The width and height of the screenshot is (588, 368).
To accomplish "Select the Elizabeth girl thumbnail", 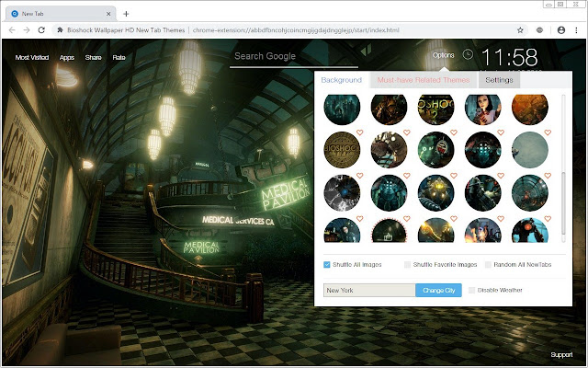I will coord(482,108).
